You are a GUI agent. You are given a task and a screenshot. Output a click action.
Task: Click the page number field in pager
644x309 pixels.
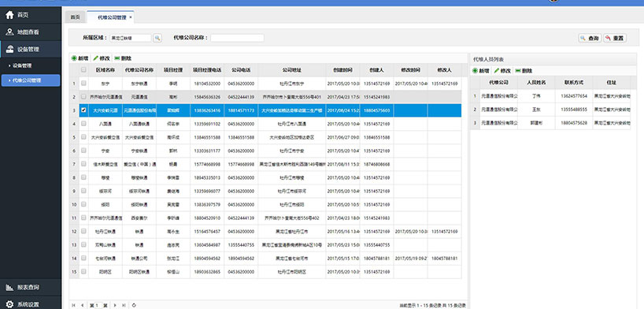(98, 305)
